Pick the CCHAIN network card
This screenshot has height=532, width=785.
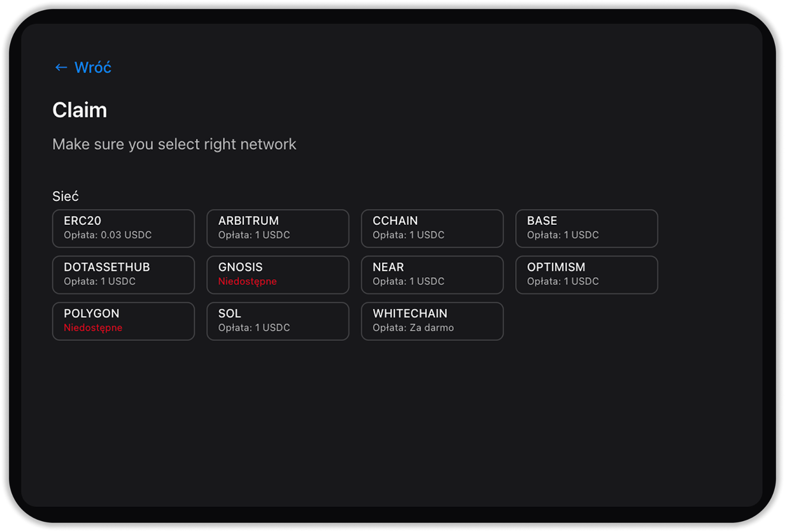pyautogui.click(x=432, y=228)
